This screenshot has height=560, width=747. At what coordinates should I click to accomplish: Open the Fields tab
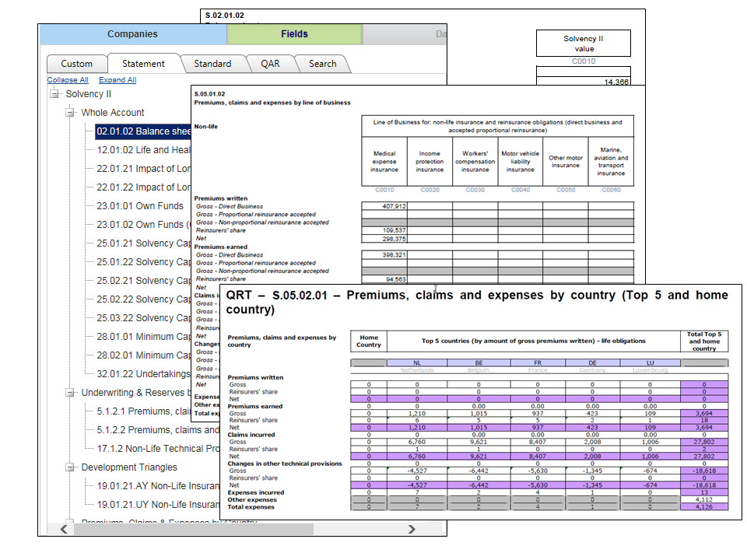point(294,34)
